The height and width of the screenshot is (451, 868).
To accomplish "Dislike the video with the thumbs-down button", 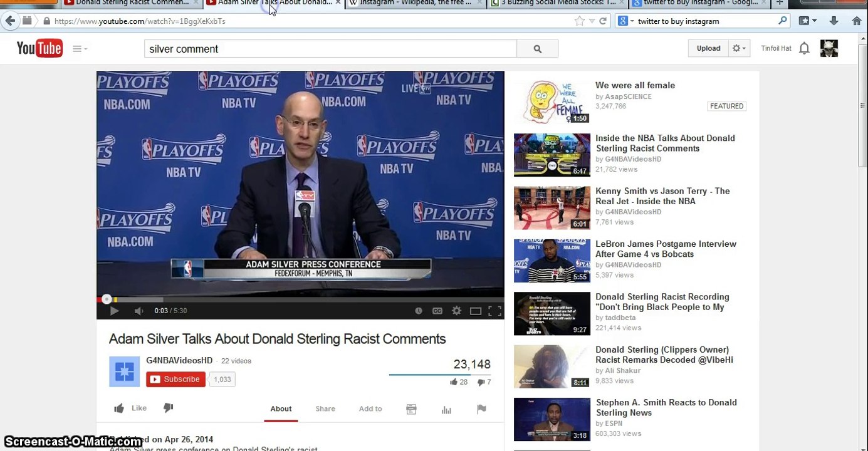I will pyautogui.click(x=168, y=408).
